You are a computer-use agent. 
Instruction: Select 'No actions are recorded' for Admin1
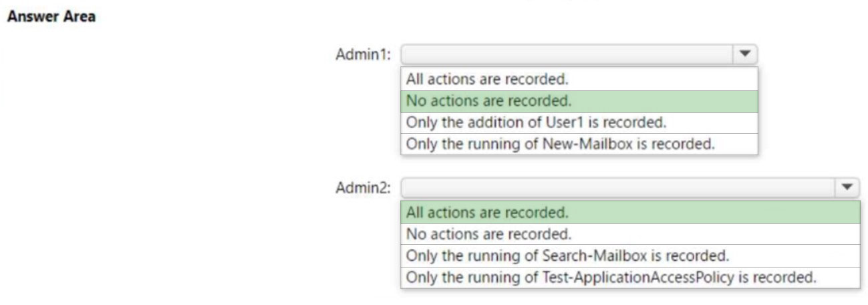click(579, 101)
